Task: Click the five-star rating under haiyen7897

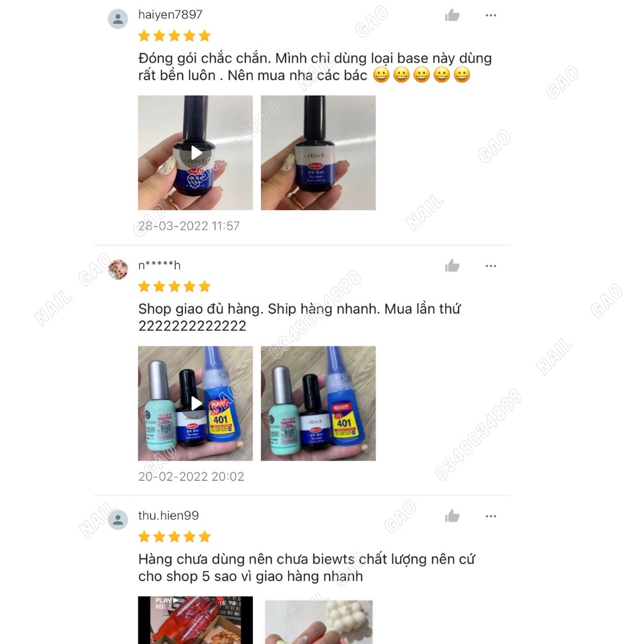Action: coord(174,36)
